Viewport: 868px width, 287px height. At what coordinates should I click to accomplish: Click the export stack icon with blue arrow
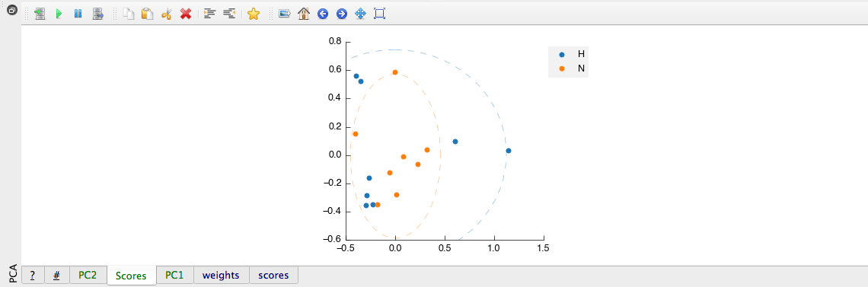click(98, 14)
